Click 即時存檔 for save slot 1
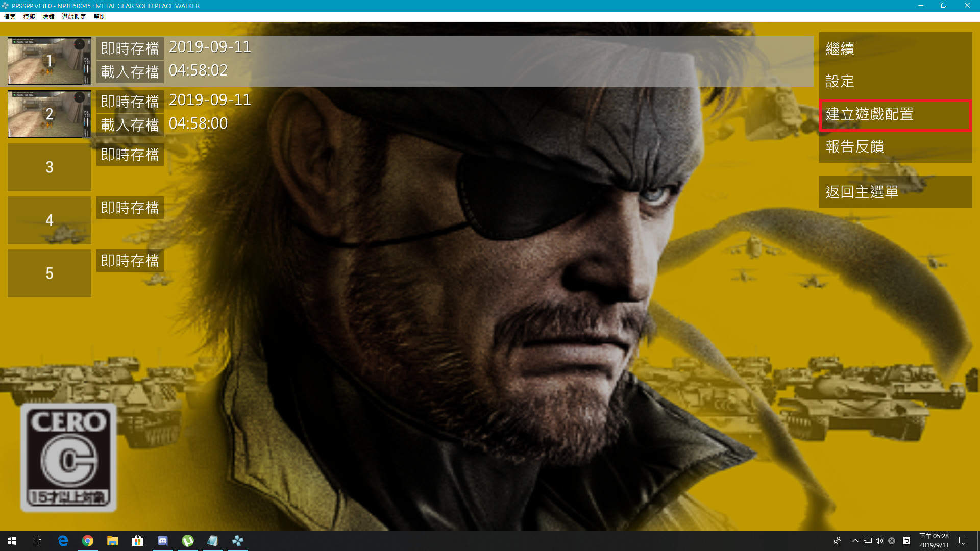 pos(130,48)
